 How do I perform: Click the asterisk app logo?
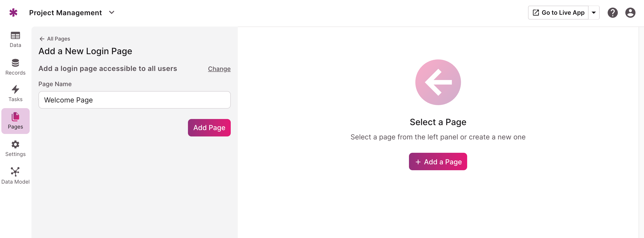tap(13, 12)
